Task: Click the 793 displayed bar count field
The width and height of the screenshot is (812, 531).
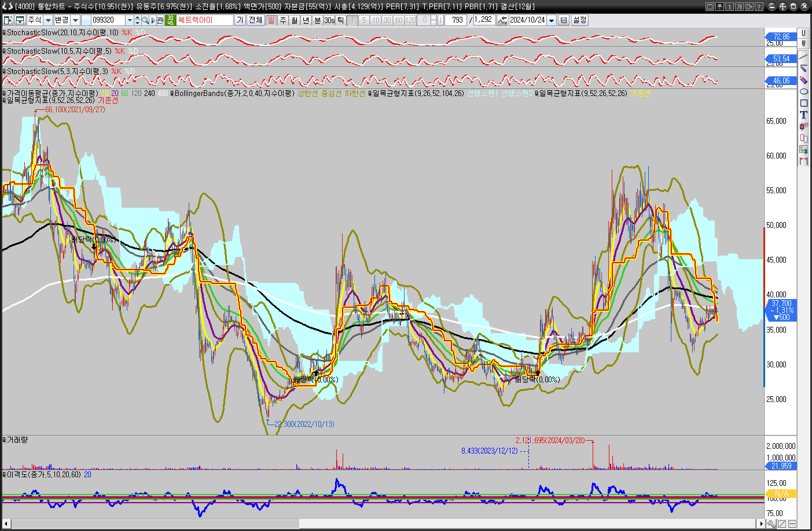Action: [x=456, y=20]
